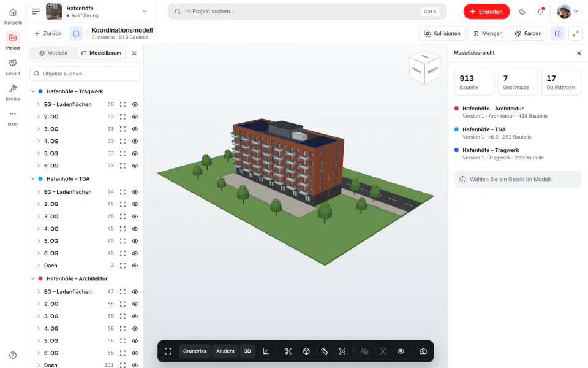This screenshot has height=368, width=588.
Task: Click the isolate selection icon in toolbar
Action: point(382,351)
